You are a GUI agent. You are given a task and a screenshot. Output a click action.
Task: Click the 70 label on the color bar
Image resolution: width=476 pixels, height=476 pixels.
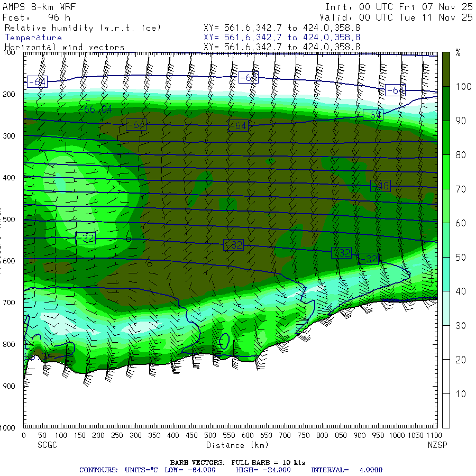click(x=461, y=189)
